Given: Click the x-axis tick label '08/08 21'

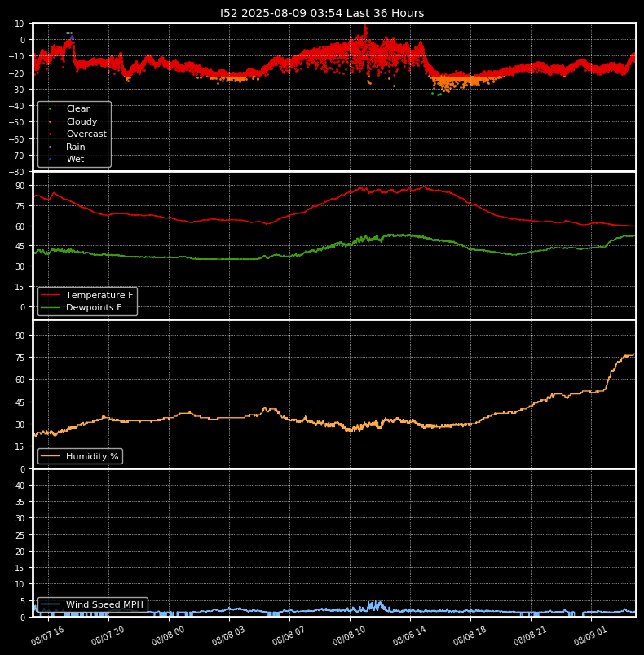Looking at the screenshot, I should point(531,635).
